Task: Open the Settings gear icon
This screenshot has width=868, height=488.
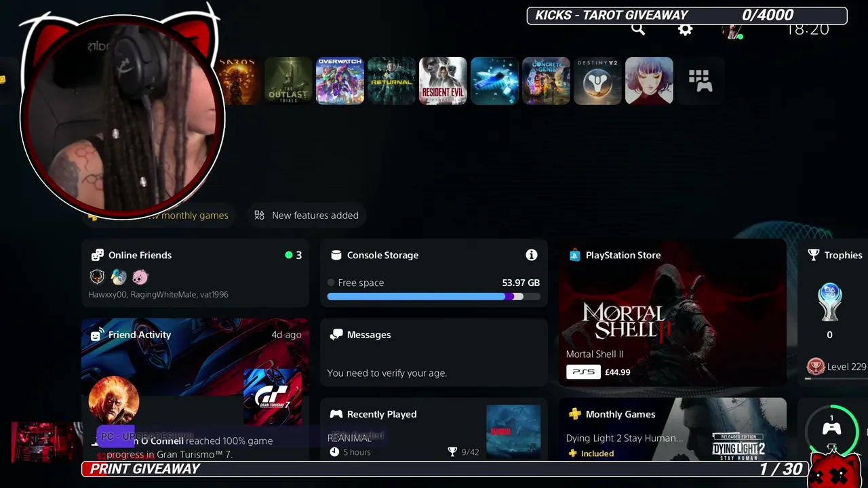Action: 686,30
